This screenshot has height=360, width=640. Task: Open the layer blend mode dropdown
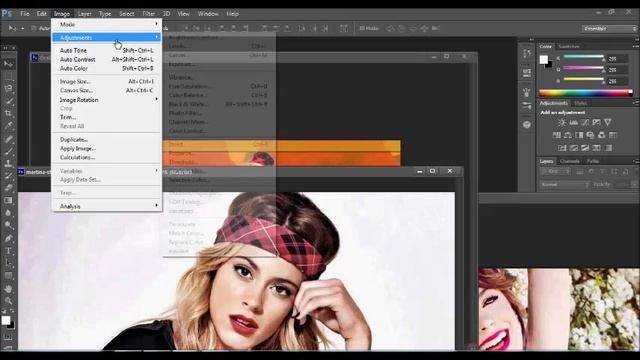(x=564, y=184)
